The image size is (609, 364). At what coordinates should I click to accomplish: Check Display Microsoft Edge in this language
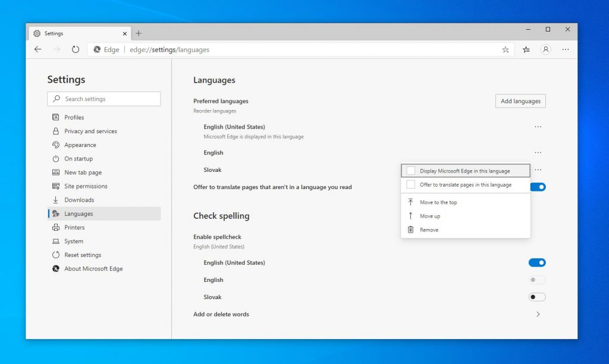click(410, 171)
